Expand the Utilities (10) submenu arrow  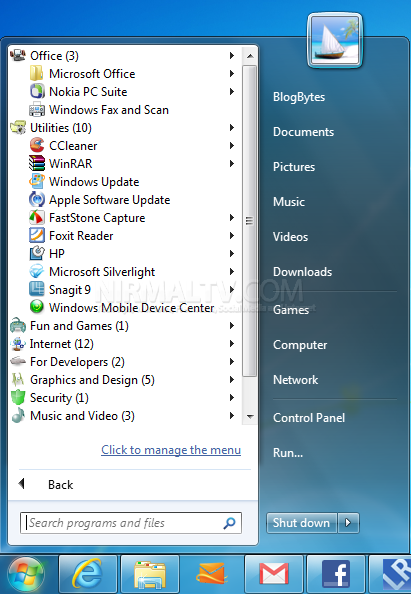point(231,128)
